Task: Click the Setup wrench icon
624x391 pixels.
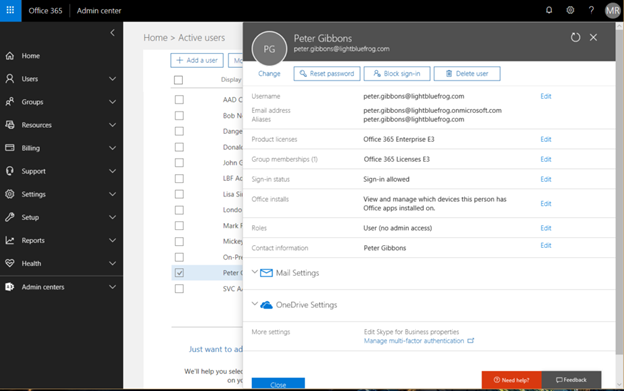Action: pos(10,217)
